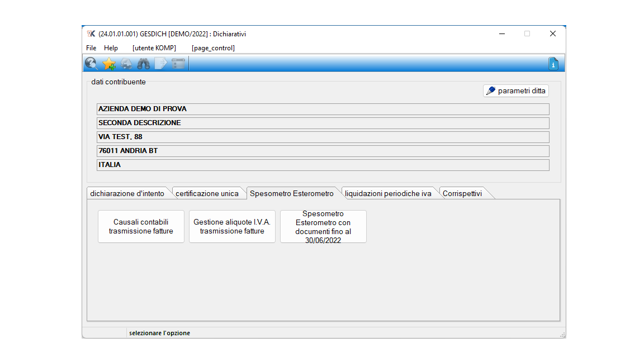This screenshot has height=362, width=644.
Task: Switch to dichiarazione d'intento tab
Action: tap(127, 193)
